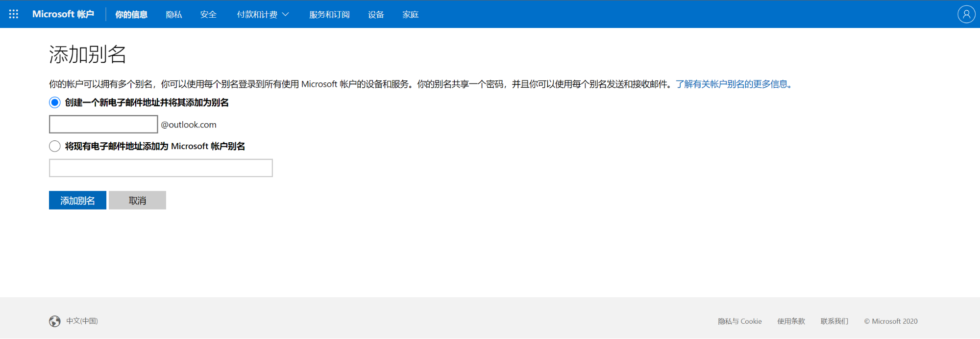Open the app launcher grid icon
980x339 pixels.
pos(14,14)
